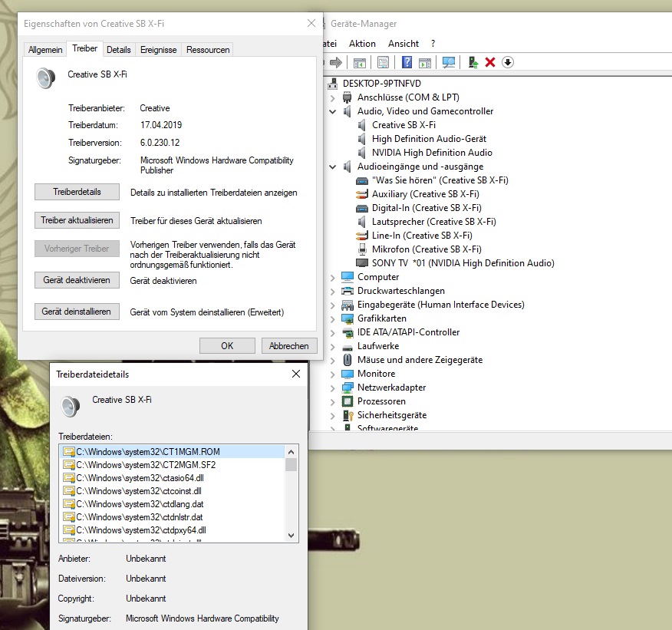Select ctasio64.dll driver file
The width and height of the screenshot is (672, 630).
[x=172, y=478]
